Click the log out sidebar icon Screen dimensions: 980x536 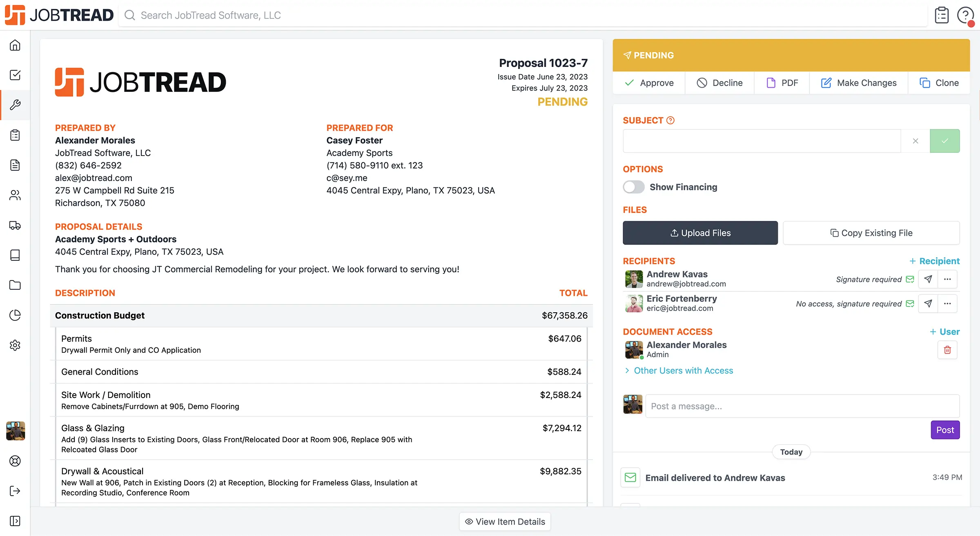pyautogui.click(x=15, y=491)
